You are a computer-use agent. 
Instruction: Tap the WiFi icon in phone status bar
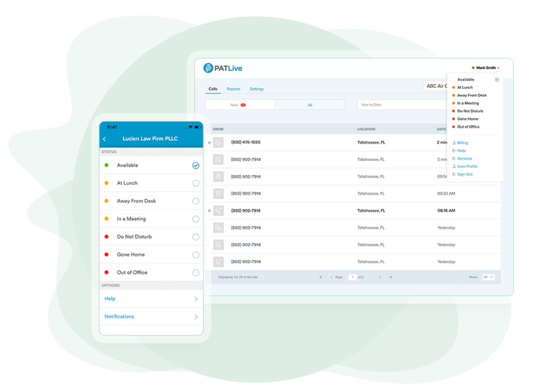click(x=190, y=127)
